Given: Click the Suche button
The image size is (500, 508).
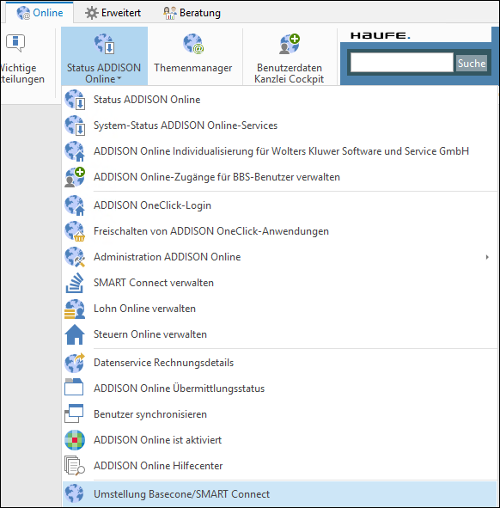Looking at the screenshot, I should tap(471, 63).
